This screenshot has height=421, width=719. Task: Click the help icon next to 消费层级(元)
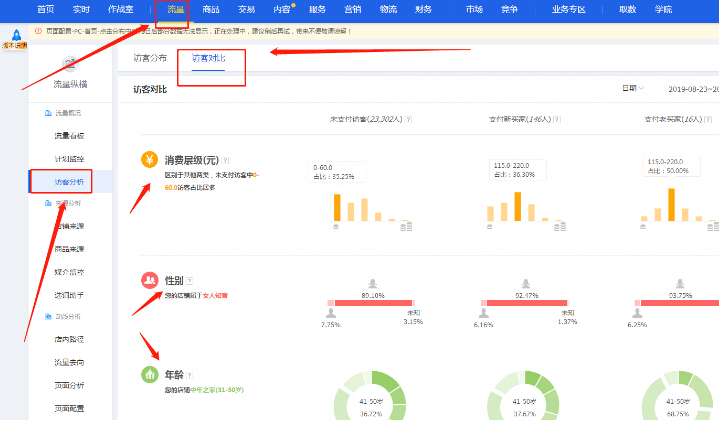[227, 160]
